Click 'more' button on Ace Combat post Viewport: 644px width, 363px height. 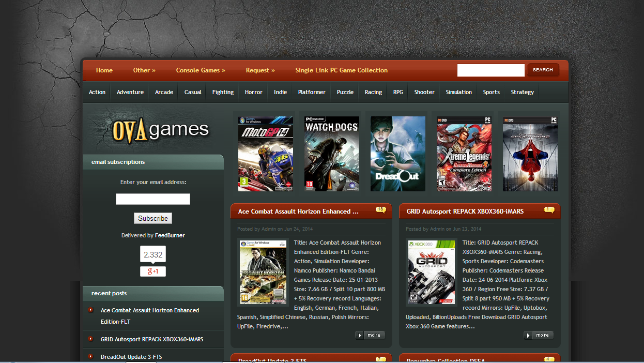(369, 335)
